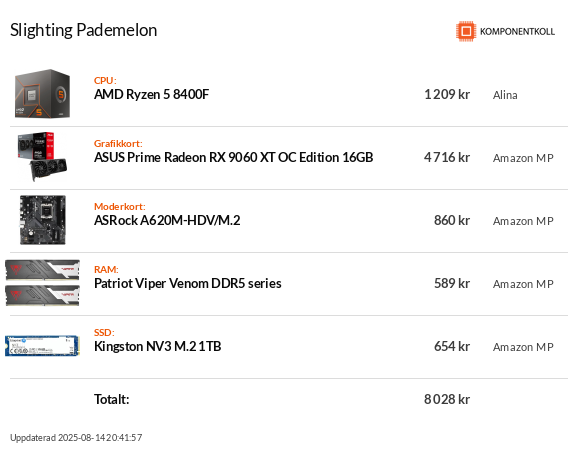The width and height of the screenshot is (577, 451).
Task: Open the AMD Ryzen 5 8400F link
Action: click(x=151, y=95)
